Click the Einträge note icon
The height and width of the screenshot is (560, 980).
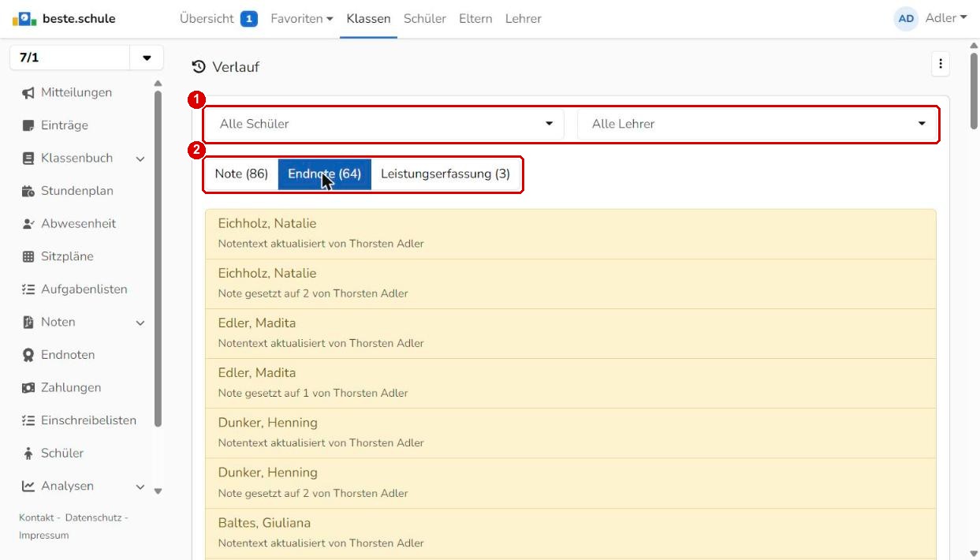(28, 125)
